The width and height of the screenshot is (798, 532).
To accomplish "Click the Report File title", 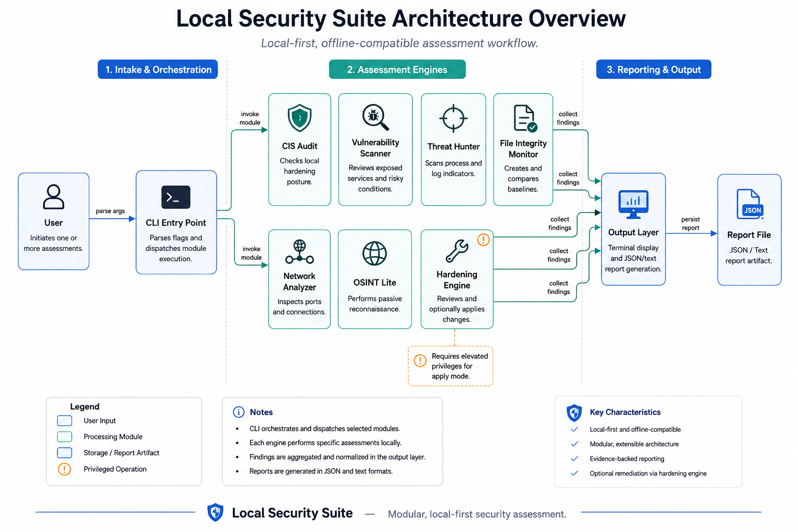I will coord(749,235).
